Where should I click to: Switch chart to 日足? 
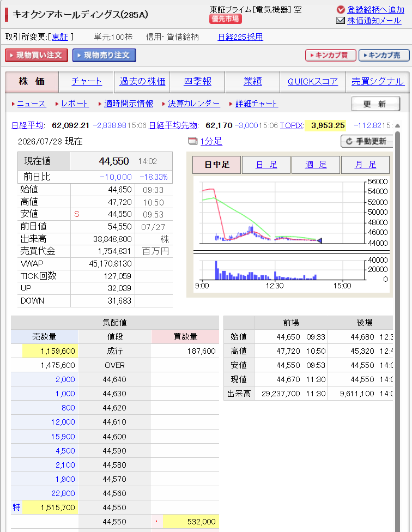click(x=266, y=165)
